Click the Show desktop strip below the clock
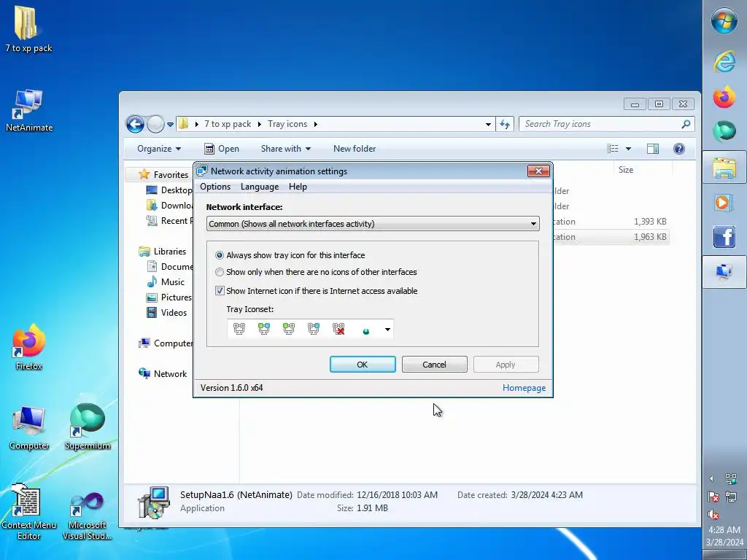Image resolution: width=747 pixels, height=560 pixels. pos(724,555)
